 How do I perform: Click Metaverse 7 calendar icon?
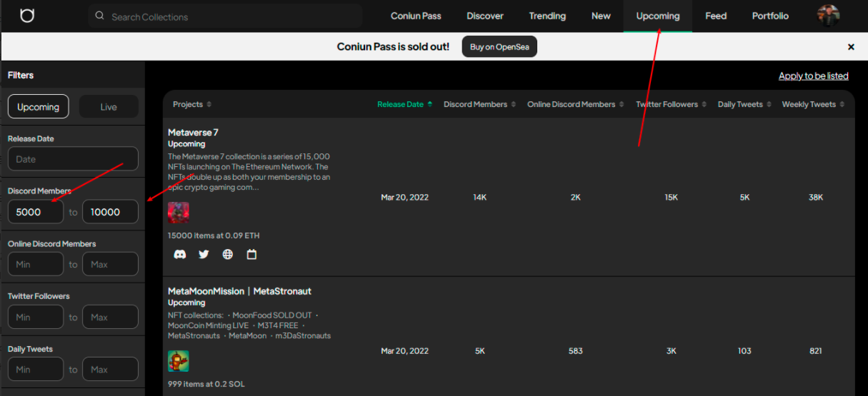point(251,254)
